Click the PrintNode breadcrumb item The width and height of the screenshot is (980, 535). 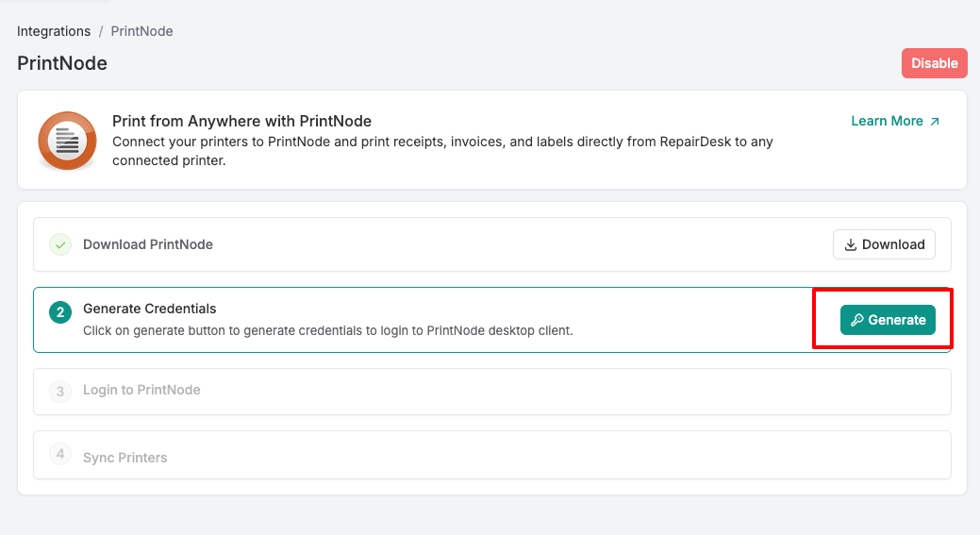(141, 31)
